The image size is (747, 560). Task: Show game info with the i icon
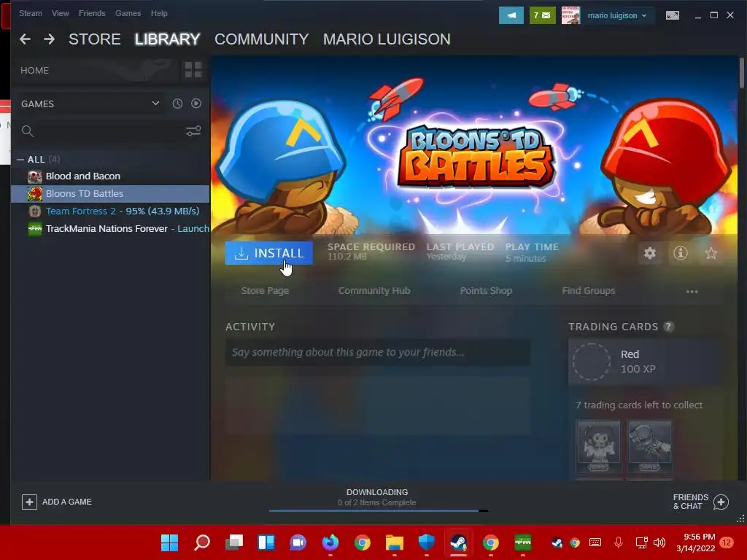[681, 253]
